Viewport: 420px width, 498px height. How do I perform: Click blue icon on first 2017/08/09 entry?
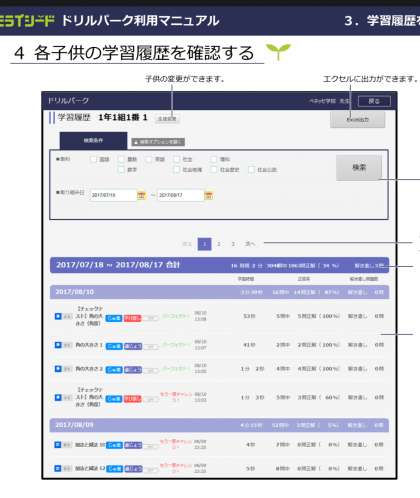[x=58, y=445]
